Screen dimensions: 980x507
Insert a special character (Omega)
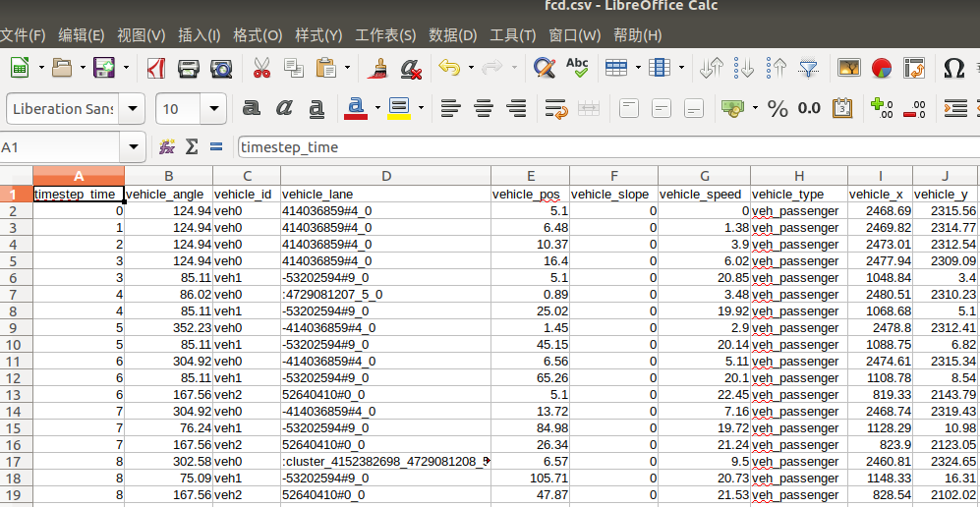tap(953, 68)
